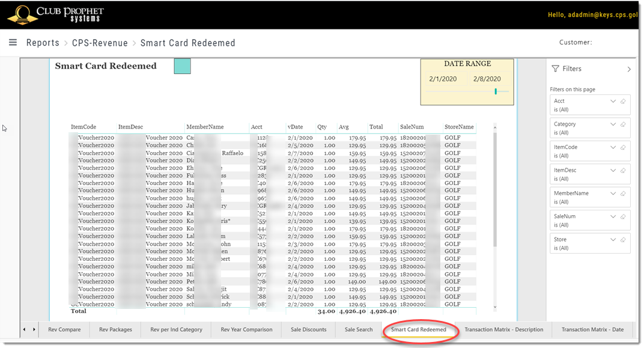The height and width of the screenshot is (348, 644).
Task: Open the hamburger navigation menu
Action: 13,43
